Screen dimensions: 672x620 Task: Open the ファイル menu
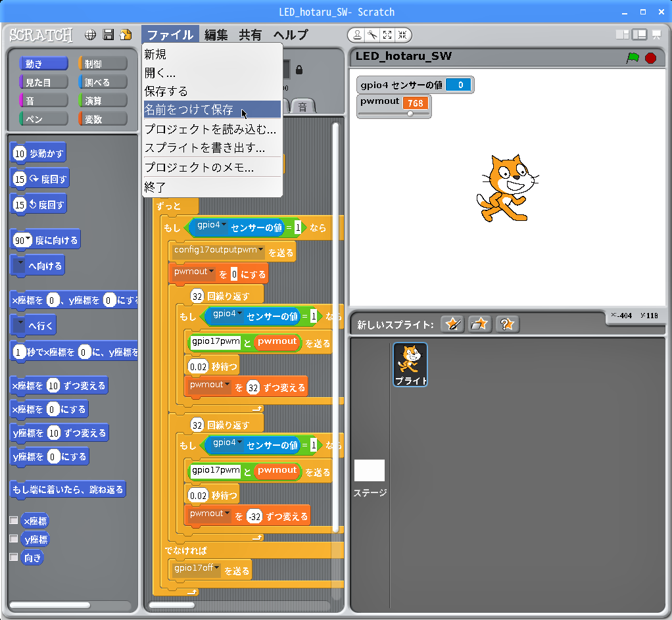coord(170,35)
